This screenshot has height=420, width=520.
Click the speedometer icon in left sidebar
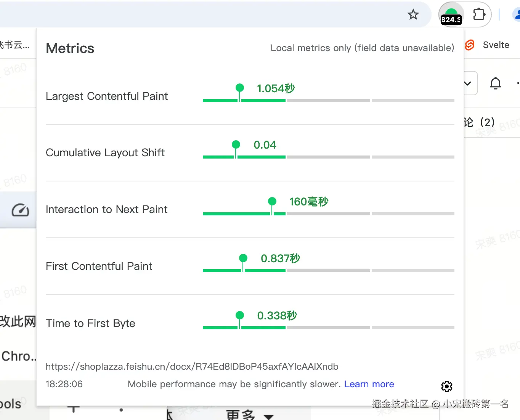tap(20, 210)
